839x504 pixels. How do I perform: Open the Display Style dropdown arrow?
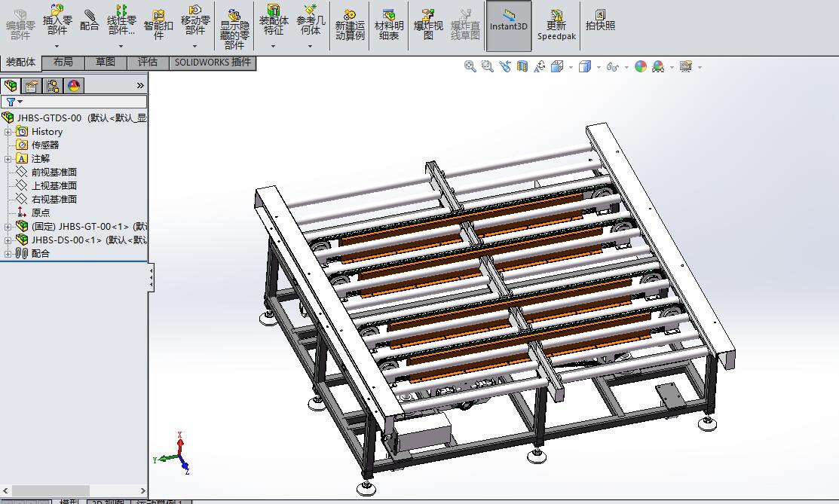pyautogui.click(x=599, y=67)
